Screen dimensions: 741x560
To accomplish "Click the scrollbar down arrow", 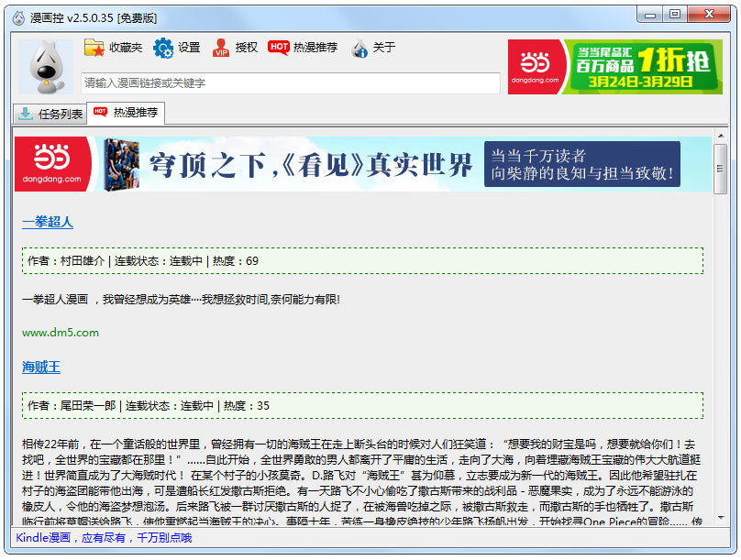I will point(721,518).
